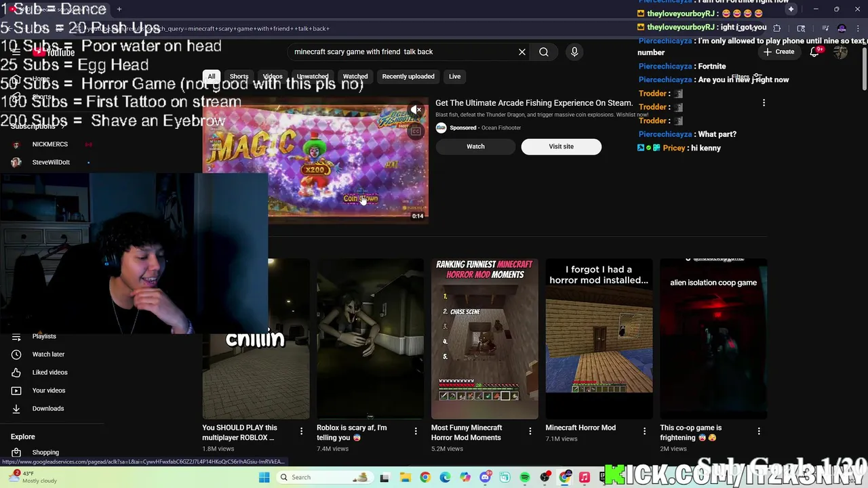868x488 pixels.
Task: Go to the YouTube home logo
Action: pyautogui.click(x=54, y=52)
